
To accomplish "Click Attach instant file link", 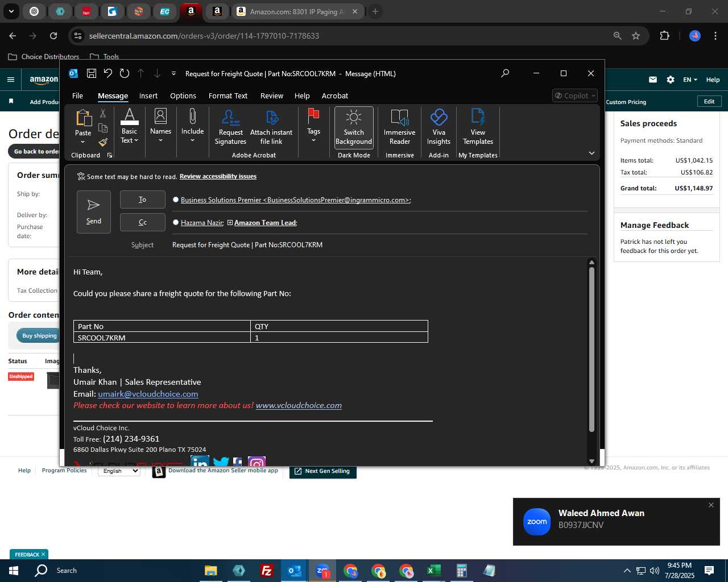I will click(x=271, y=127).
